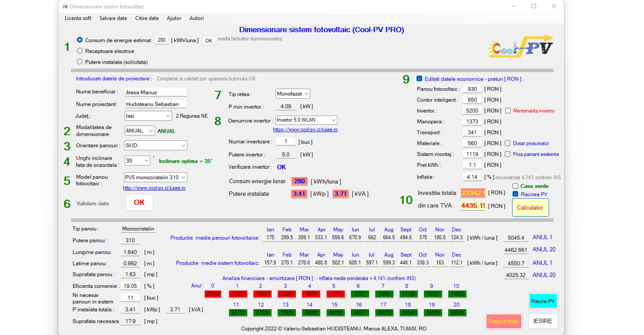
Task: Click red OK Validare date button
Action: (x=139, y=202)
